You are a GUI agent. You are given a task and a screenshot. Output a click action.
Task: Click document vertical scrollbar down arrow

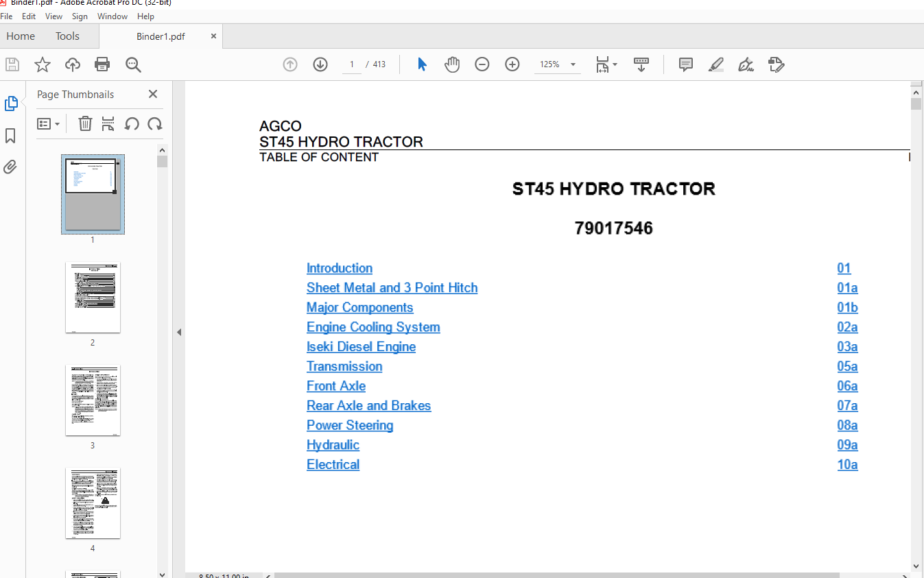pyautogui.click(x=916, y=566)
